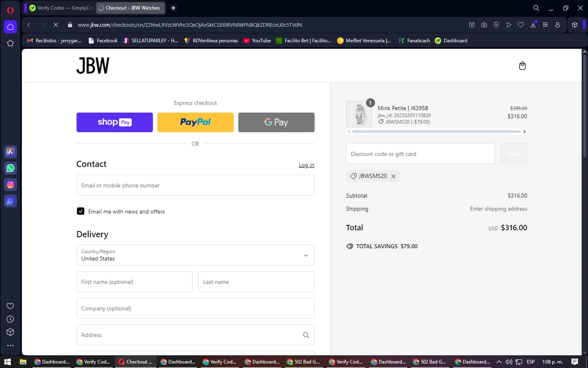Click the taskbar clock 1:08 p. m.

point(552,362)
